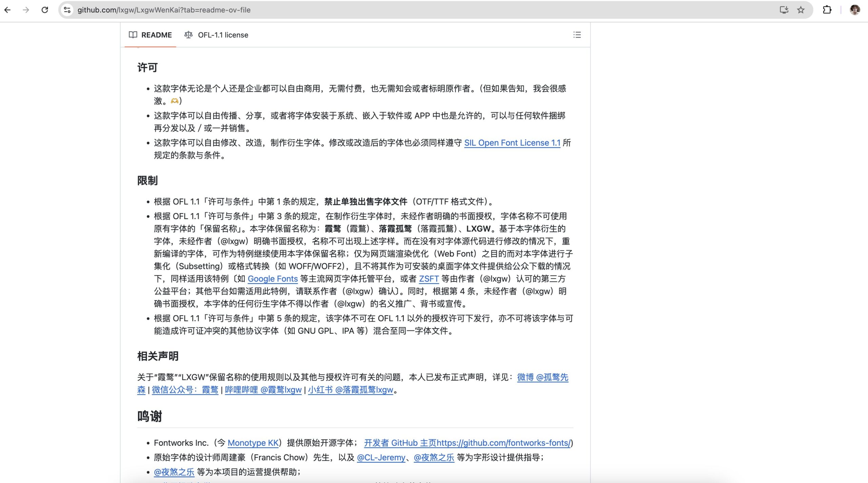This screenshot has width=868, height=483.
Task: Open the 小红书 @落霞孤鹜lxgw link
Action: tap(351, 390)
